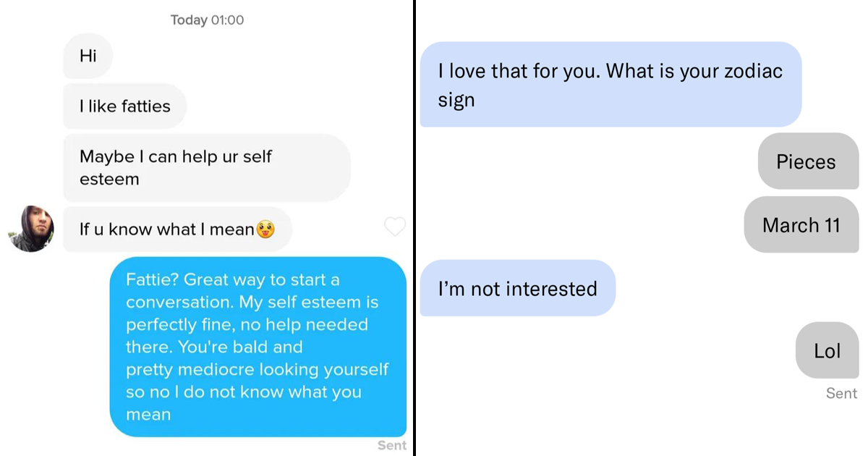
Task: Click the 'Pieces' reply bubble
Action: click(807, 161)
